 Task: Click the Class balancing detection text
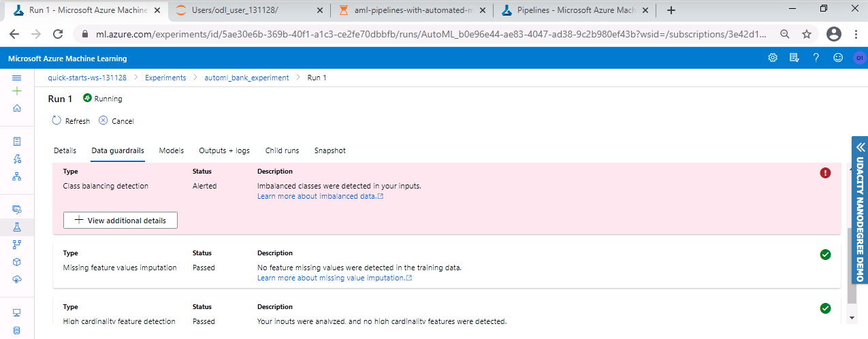106,186
